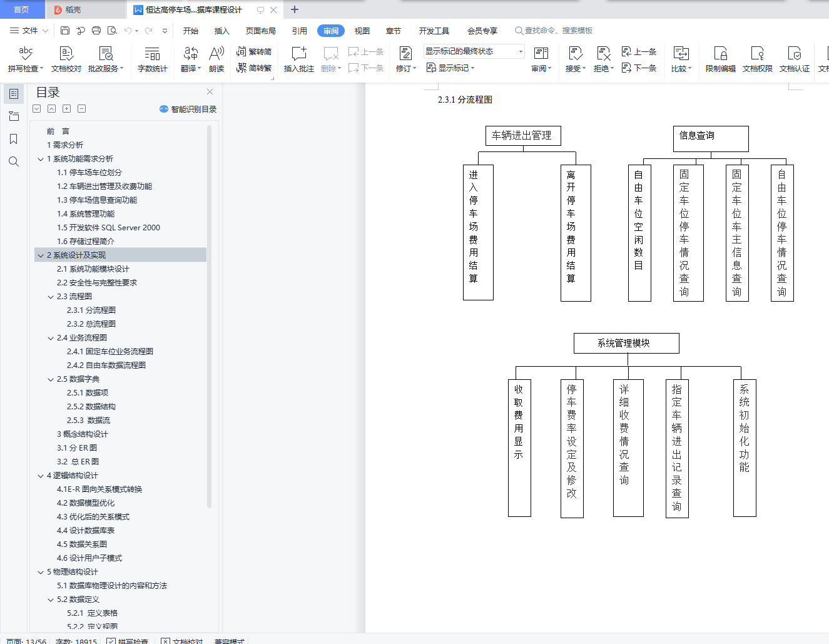The image size is (829, 644).
Task: Click the 查找命令、搜索模板 search field
Action: (554, 31)
